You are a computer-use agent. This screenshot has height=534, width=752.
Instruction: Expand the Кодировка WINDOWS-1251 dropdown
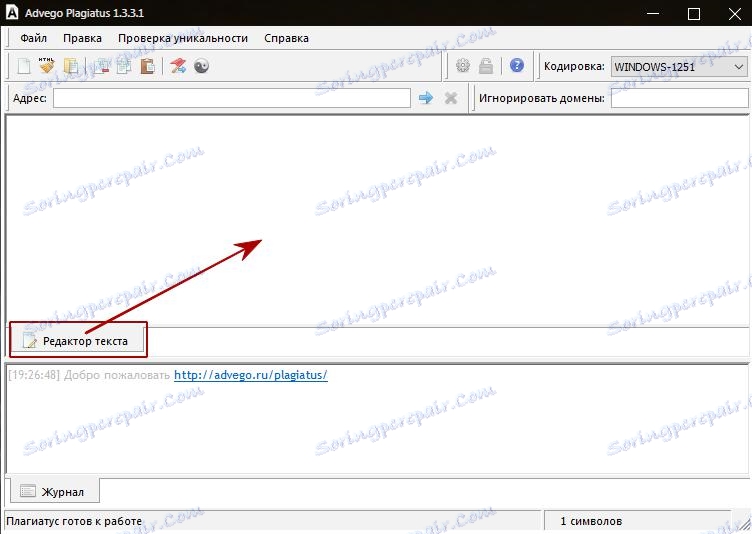pyautogui.click(x=679, y=67)
